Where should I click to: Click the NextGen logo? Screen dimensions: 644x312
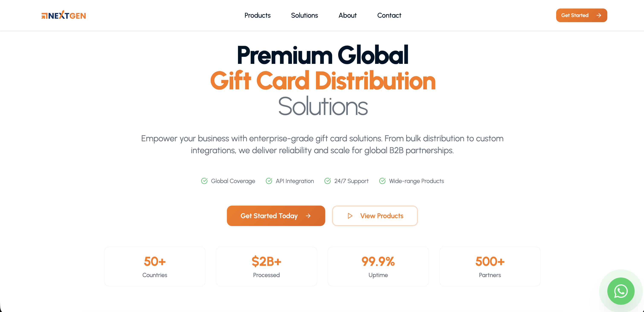64,15
